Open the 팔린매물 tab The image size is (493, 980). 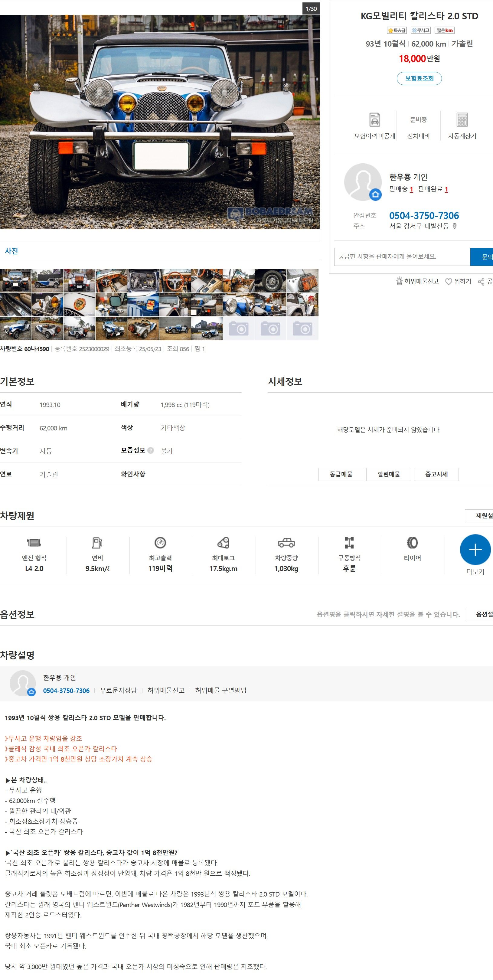click(388, 474)
